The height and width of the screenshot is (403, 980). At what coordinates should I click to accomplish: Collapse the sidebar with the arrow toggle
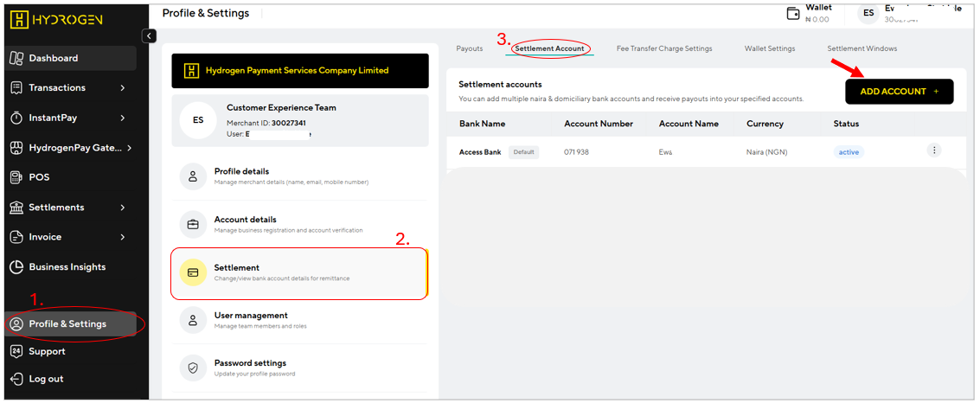point(149,35)
